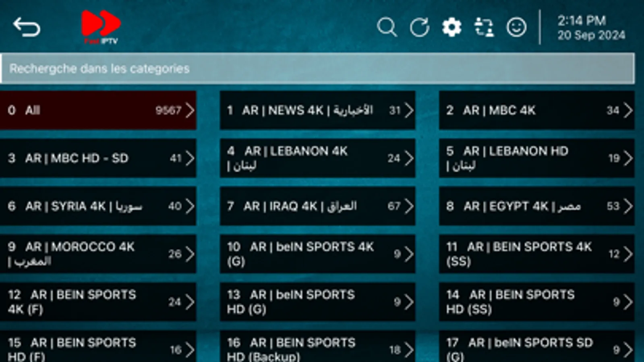The image size is (644, 362).
Task: Click the smiley face icon
Action: (516, 27)
